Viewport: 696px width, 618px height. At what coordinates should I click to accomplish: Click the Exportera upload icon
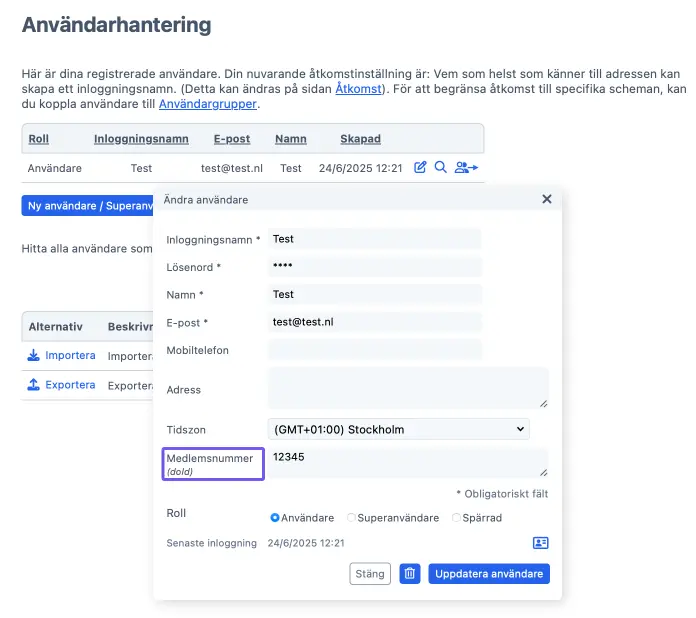[33, 384]
